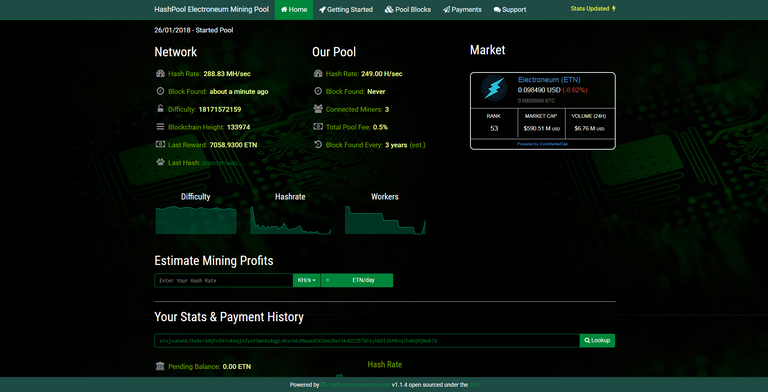Click the Blockchain Height bars icon
This screenshot has height=392, width=768.
click(x=160, y=127)
